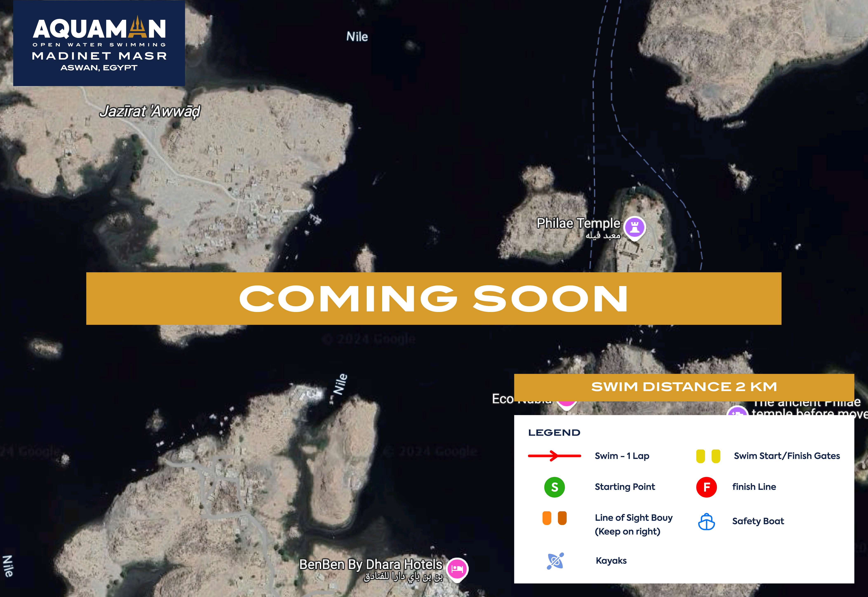Click the COMING SOON banner

[433, 298]
